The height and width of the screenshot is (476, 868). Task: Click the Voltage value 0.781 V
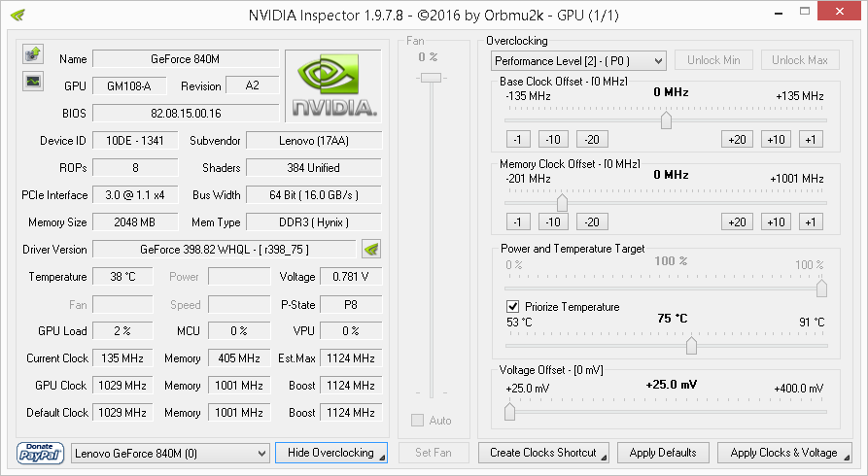(x=351, y=276)
